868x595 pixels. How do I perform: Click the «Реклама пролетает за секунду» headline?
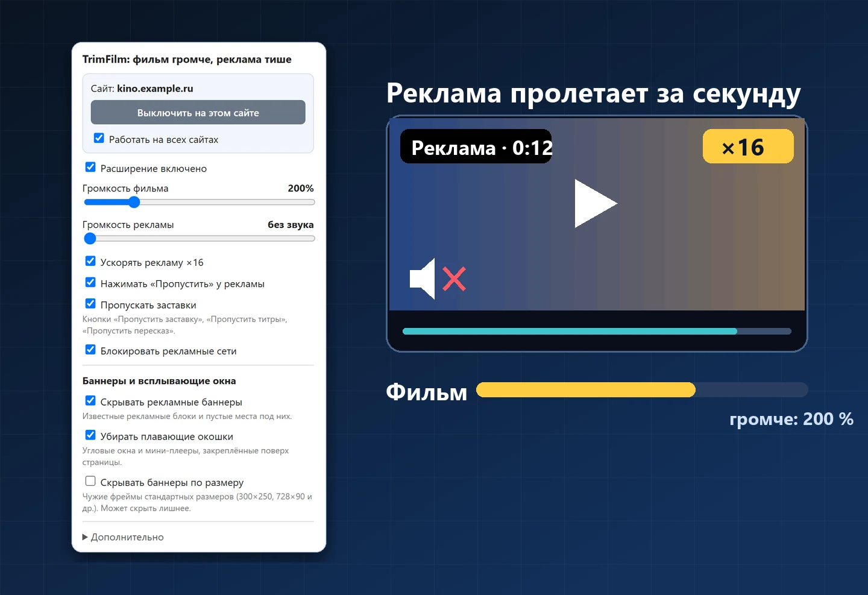(594, 94)
